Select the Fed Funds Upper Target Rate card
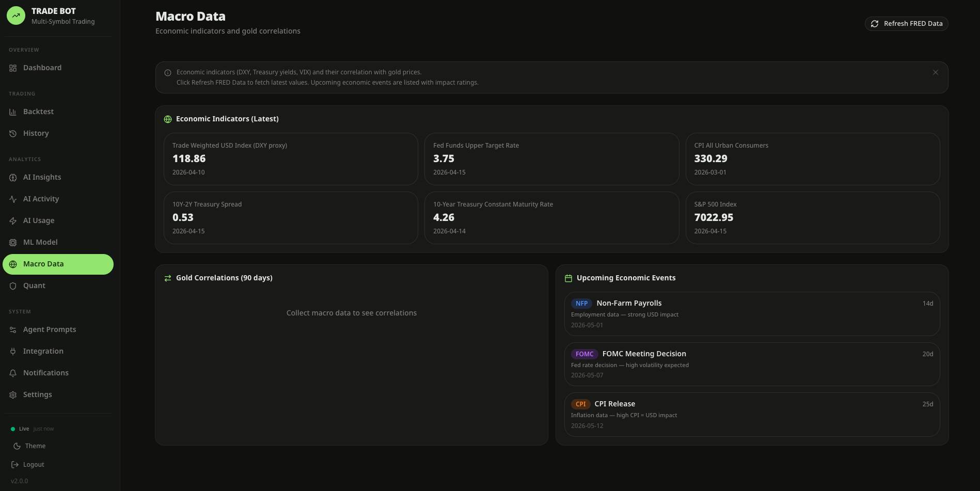 click(x=551, y=159)
